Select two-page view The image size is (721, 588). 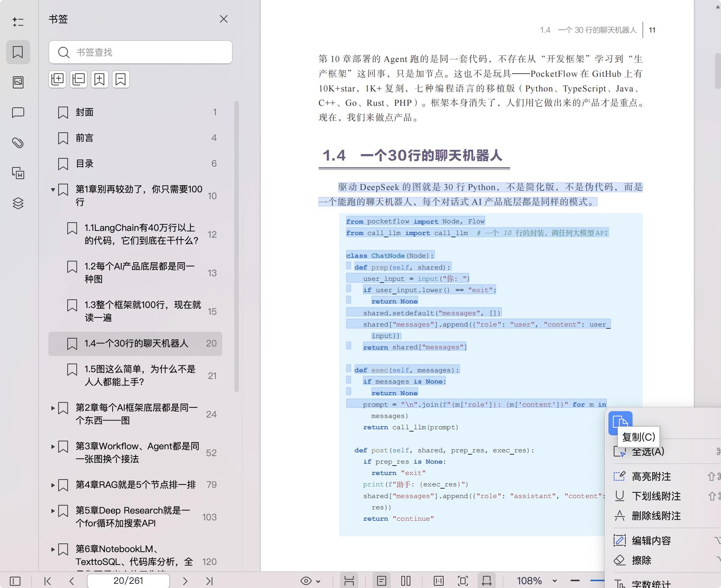pyautogui.click(x=406, y=581)
